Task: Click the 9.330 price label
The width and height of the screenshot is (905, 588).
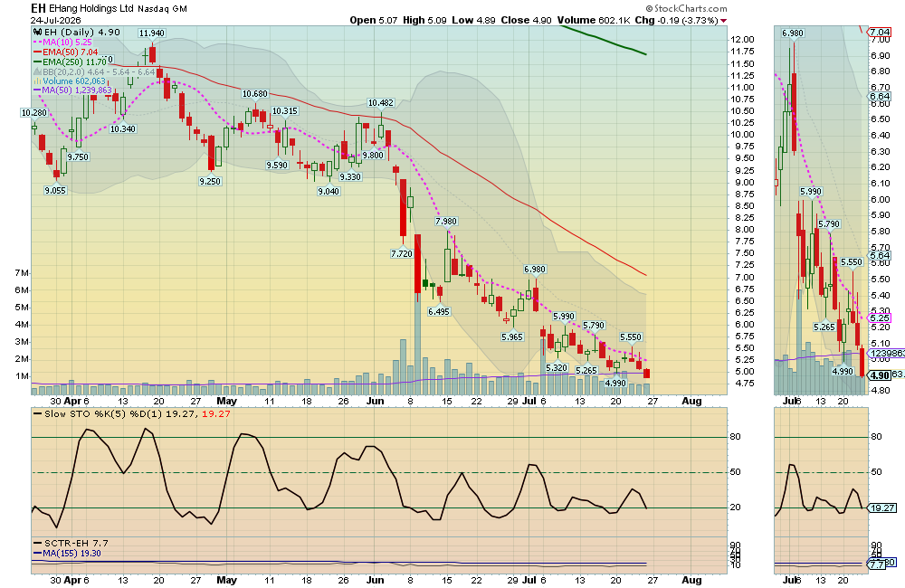Action: (x=350, y=176)
